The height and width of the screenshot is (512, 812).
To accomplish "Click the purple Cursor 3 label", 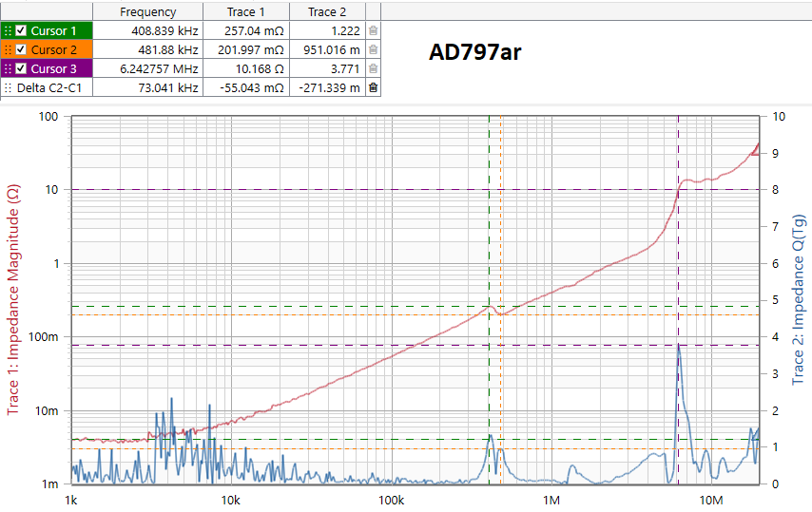I will [x=53, y=68].
